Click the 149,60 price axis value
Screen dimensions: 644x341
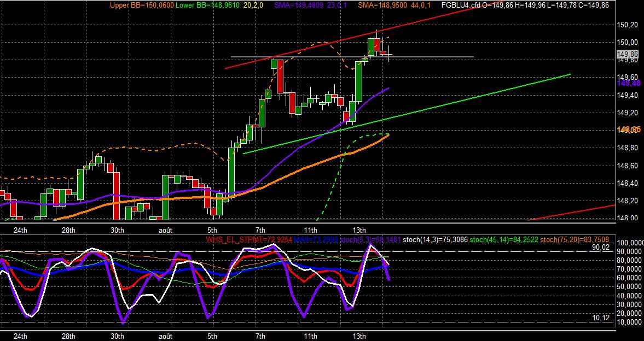pos(628,77)
